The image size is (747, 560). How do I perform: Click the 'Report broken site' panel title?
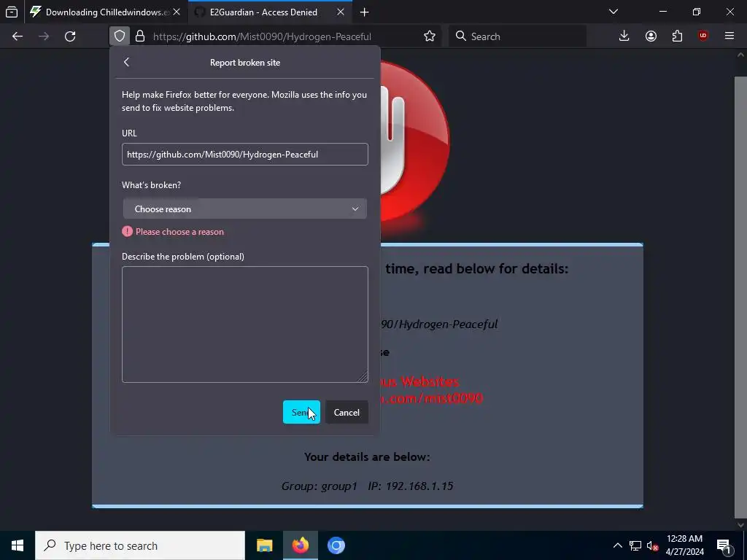pos(245,63)
